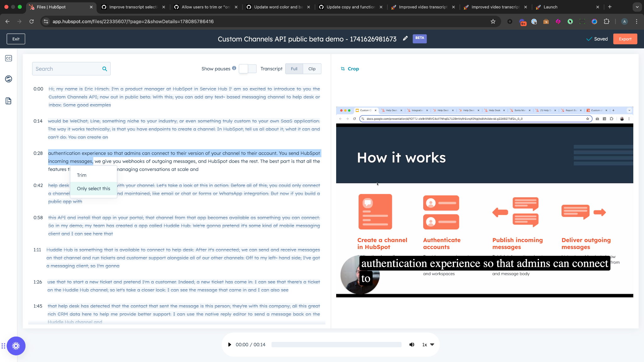This screenshot has width=644, height=362.
Task: Click the 1:26 transcript timestamp
Action: pos(38,282)
